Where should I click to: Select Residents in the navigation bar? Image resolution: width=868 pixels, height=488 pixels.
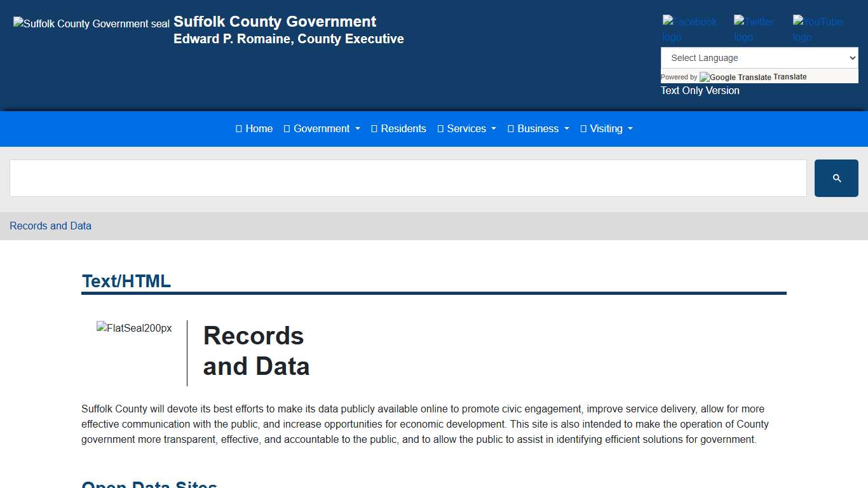point(398,128)
